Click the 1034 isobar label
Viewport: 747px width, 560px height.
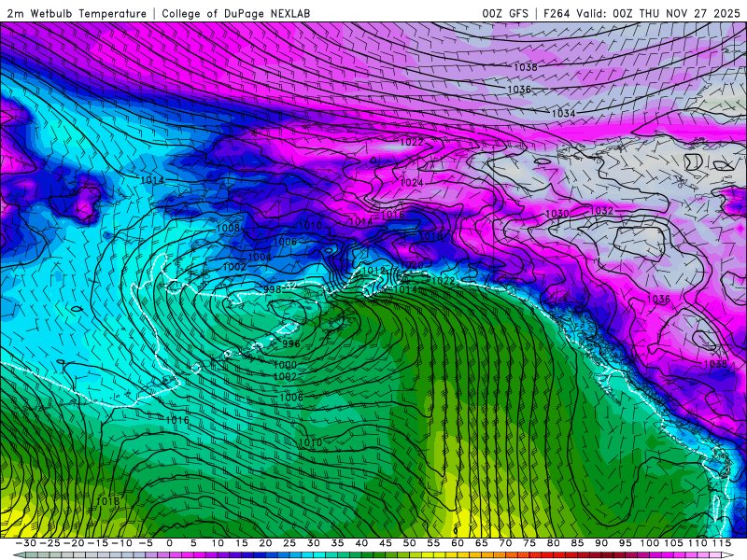click(x=564, y=113)
